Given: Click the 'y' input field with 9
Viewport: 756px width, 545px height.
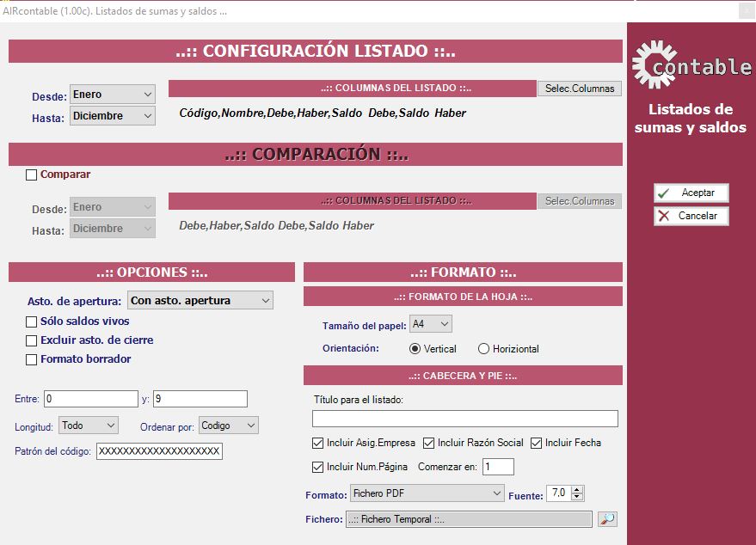Looking at the screenshot, I should 200,399.
